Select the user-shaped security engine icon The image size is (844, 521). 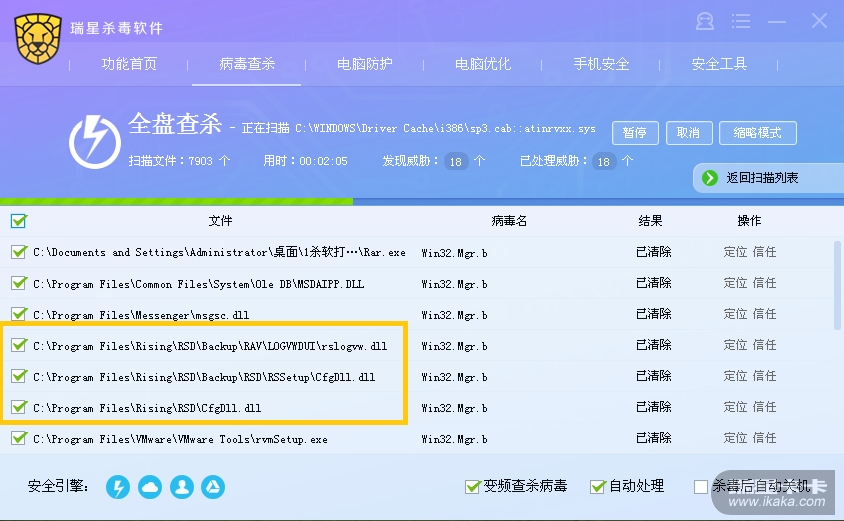point(182,487)
